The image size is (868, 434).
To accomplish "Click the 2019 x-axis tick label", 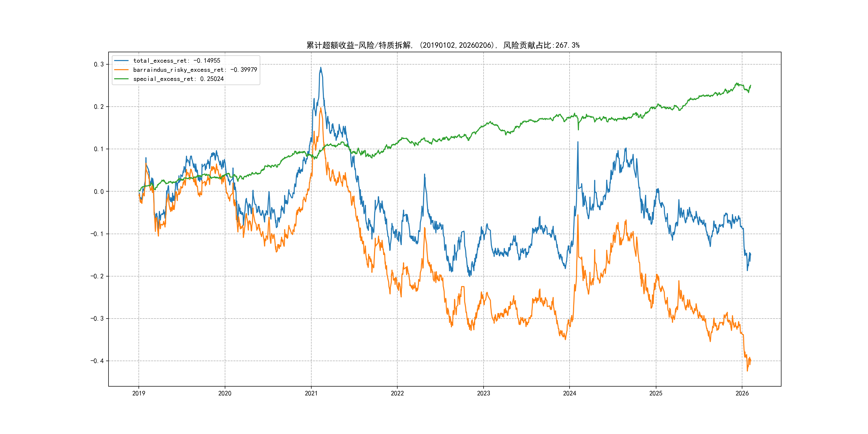I will (139, 393).
